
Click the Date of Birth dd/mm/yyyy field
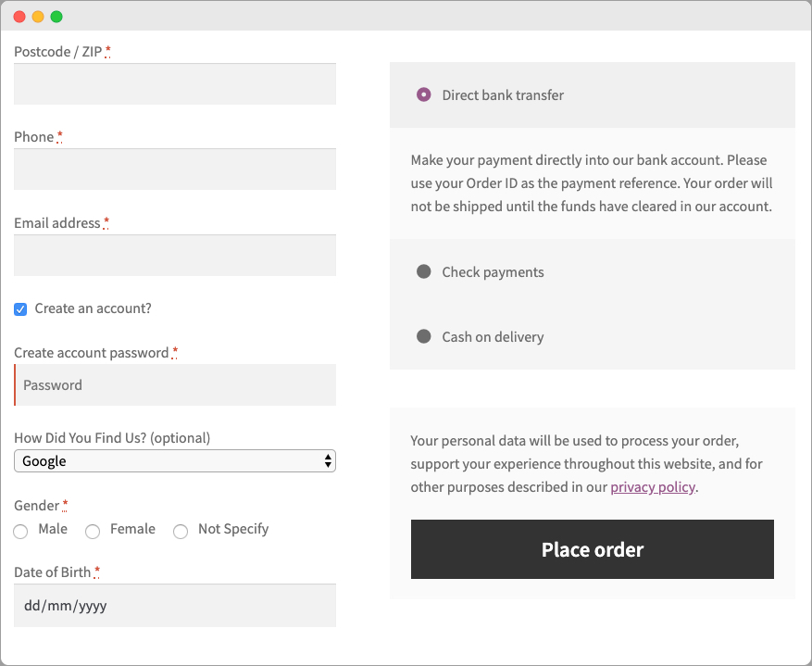tap(175, 605)
